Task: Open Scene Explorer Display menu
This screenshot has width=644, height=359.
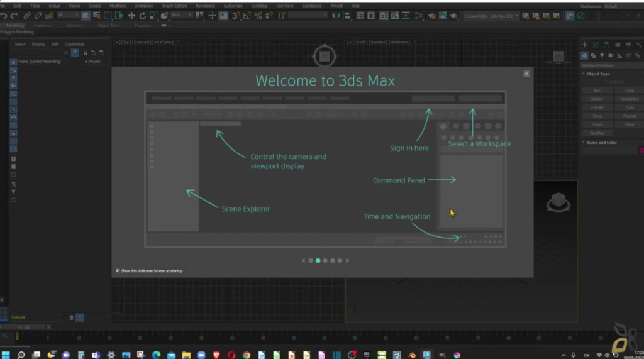Action: (38, 45)
